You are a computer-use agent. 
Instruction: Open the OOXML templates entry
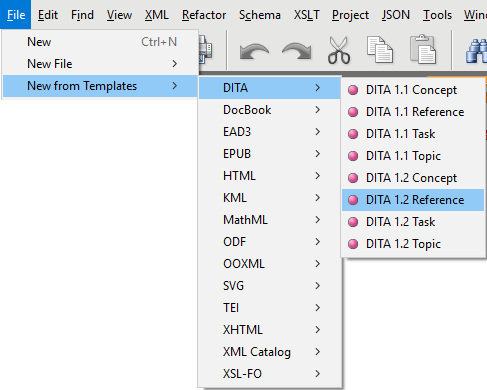[x=270, y=264]
